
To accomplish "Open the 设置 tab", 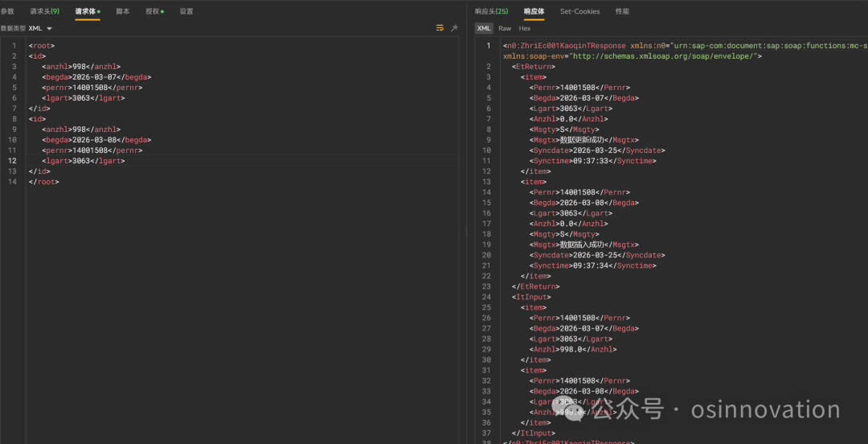I will [x=186, y=11].
